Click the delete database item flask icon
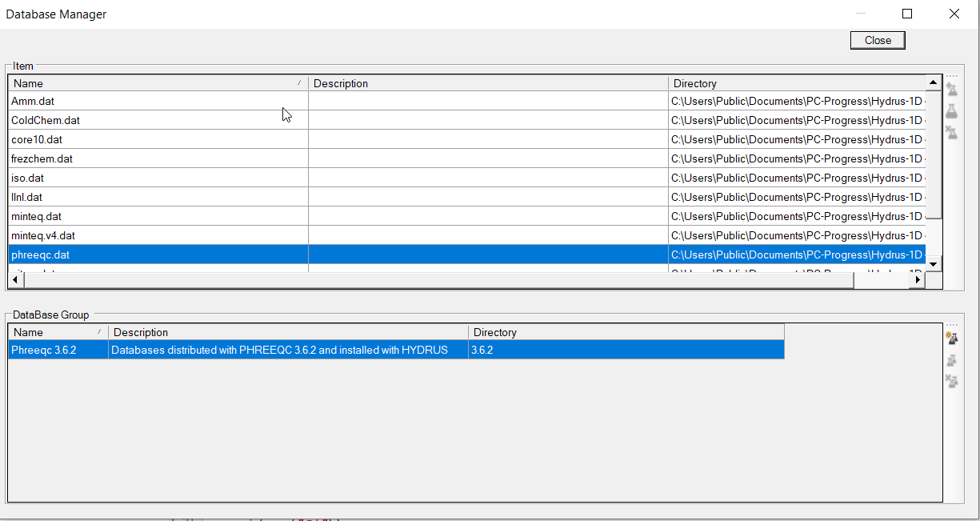The image size is (980, 521). pos(951,132)
